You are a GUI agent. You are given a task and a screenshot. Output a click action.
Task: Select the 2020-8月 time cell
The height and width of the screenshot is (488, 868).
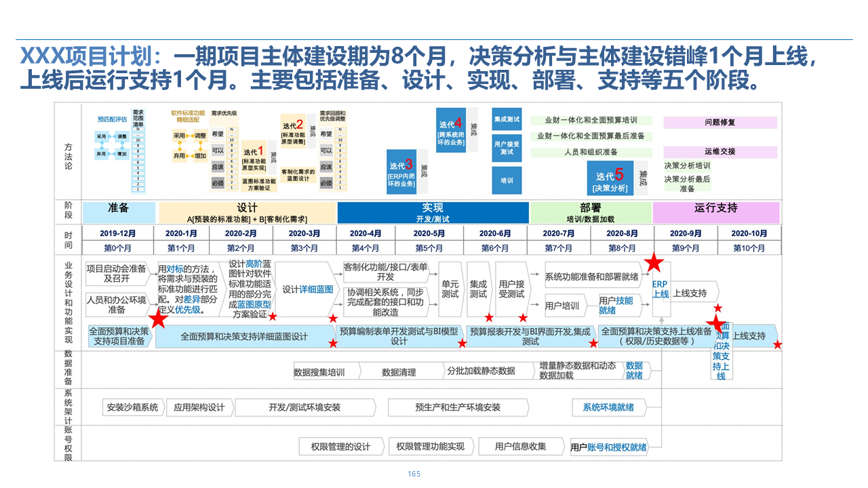pyautogui.click(x=623, y=233)
